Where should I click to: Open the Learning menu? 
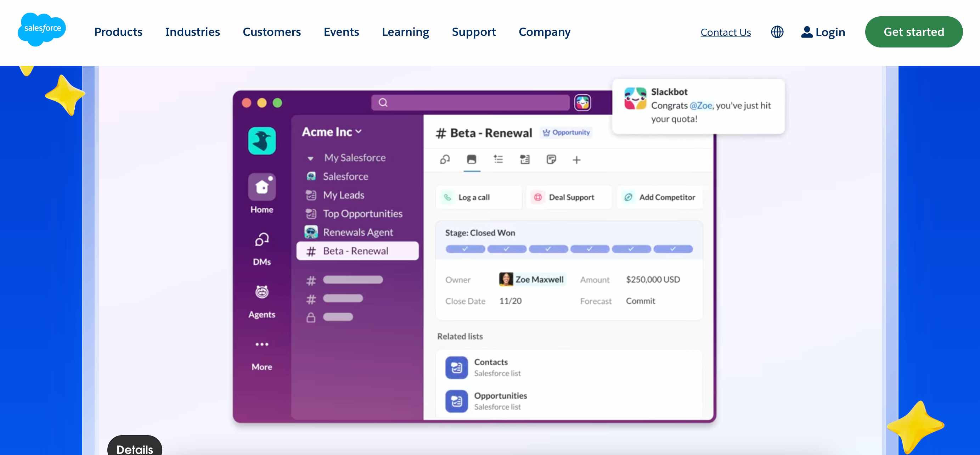[406, 32]
